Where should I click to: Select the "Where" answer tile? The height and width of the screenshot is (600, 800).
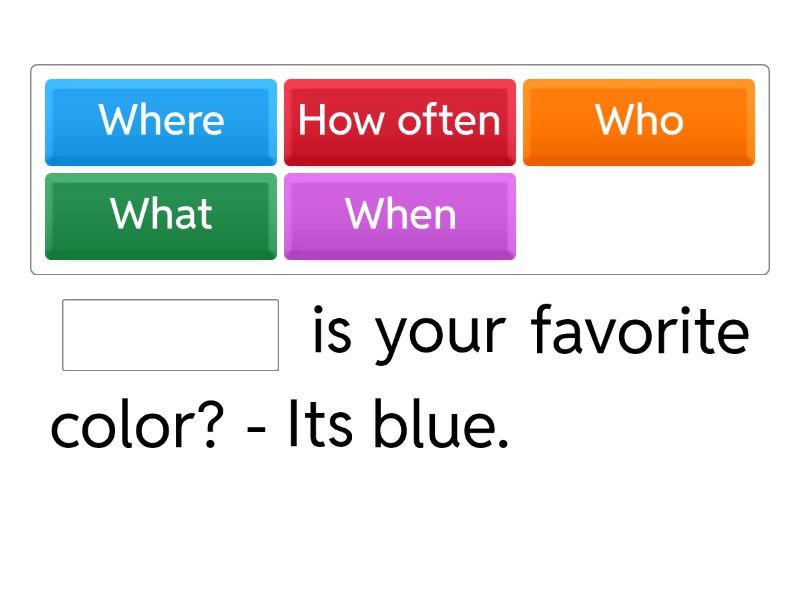[x=160, y=121]
